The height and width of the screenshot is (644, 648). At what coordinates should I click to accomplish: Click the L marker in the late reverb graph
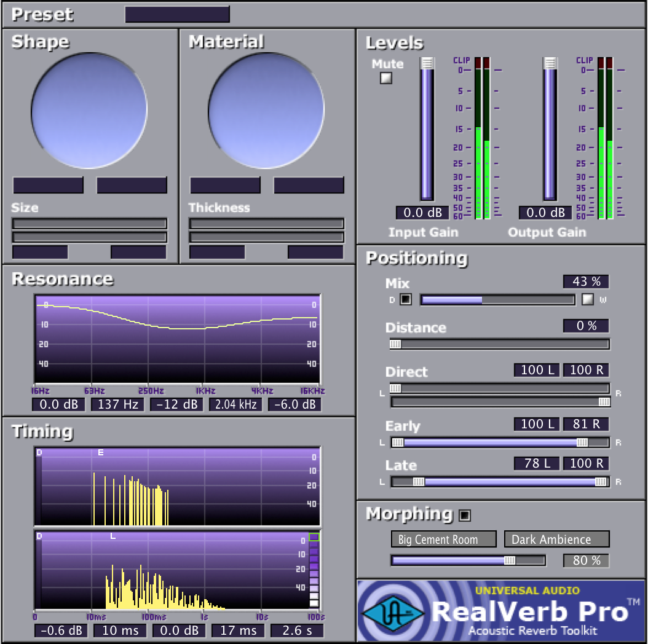[113, 536]
